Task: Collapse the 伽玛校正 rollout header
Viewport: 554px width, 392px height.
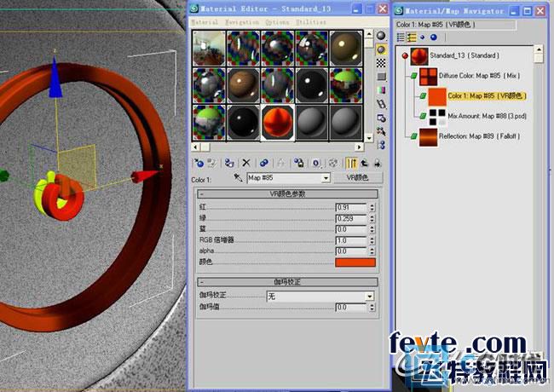Action: point(287,282)
